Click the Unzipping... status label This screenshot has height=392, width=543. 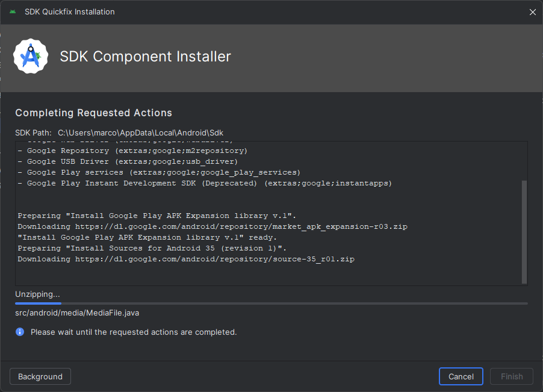pos(37,294)
